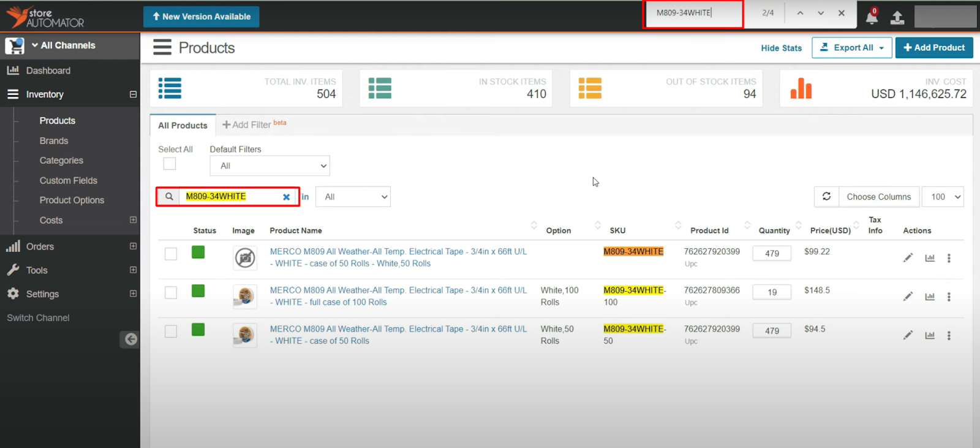Image resolution: width=980 pixels, height=448 pixels.
Task: Toggle green status of M809-34WHITE-50 row
Action: click(198, 329)
